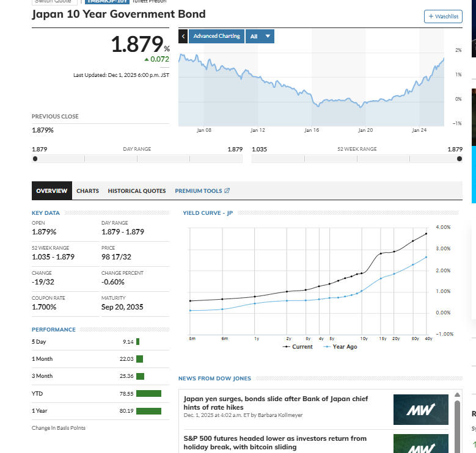Image resolution: width=476 pixels, height=453 pixels.
Task: Click the 3 Month performance bar
Action: pyautogui.click(x=141, y=376)
